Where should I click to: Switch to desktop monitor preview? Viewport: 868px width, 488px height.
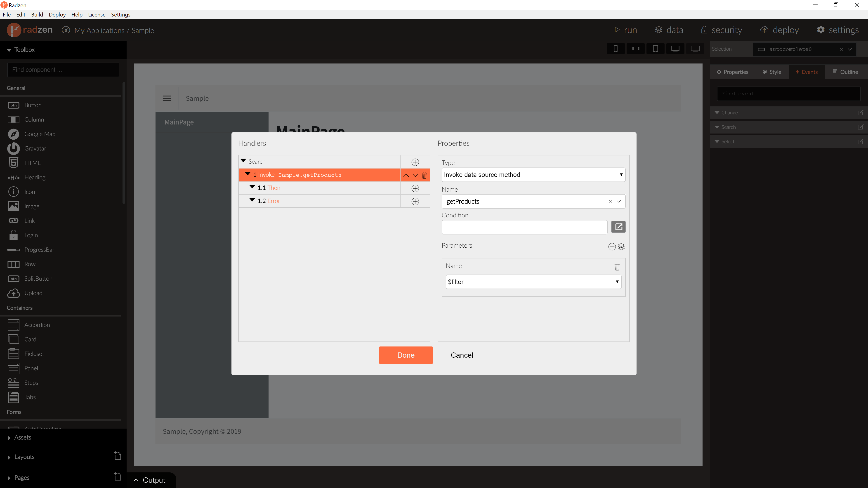[x=695, y=49]
